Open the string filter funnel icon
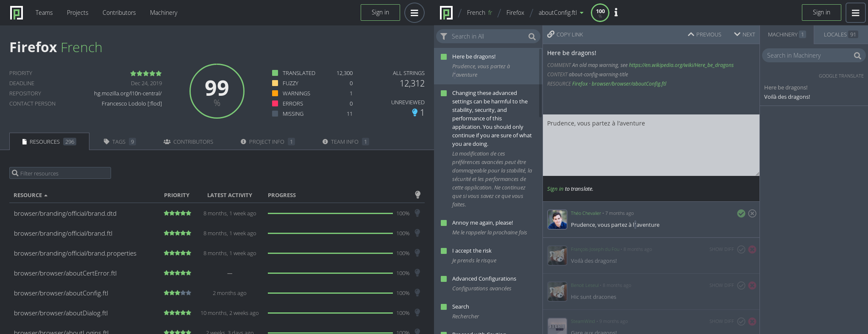The image size is (868, 334). (444, 36)
